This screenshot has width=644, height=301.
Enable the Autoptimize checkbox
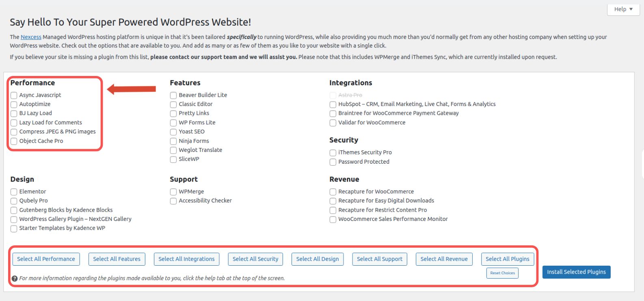tap(14, 104)
